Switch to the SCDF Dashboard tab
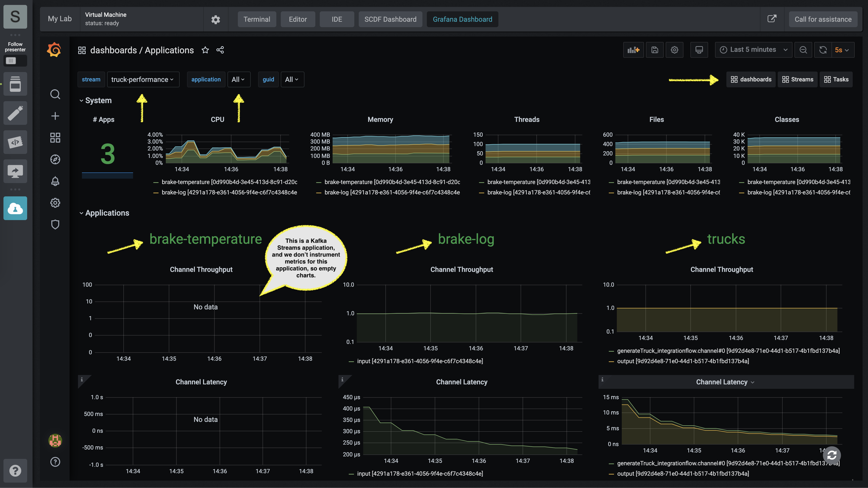This screenshot has width=868, height=488. (x=390, y=19)
